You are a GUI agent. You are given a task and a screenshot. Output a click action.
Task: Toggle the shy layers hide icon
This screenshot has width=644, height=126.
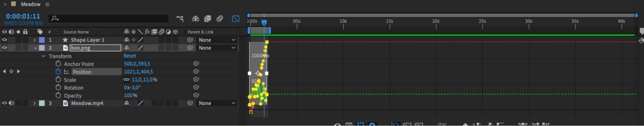click(196, 19)
